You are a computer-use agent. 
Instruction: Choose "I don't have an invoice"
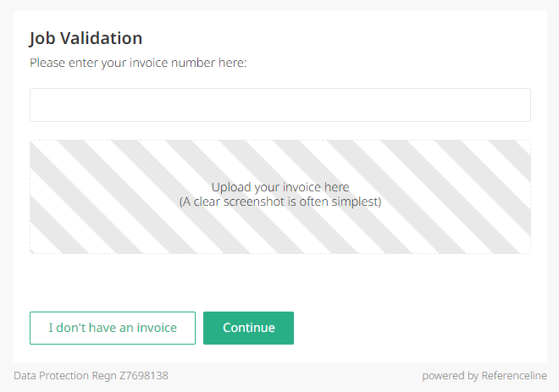pos(113,328)
